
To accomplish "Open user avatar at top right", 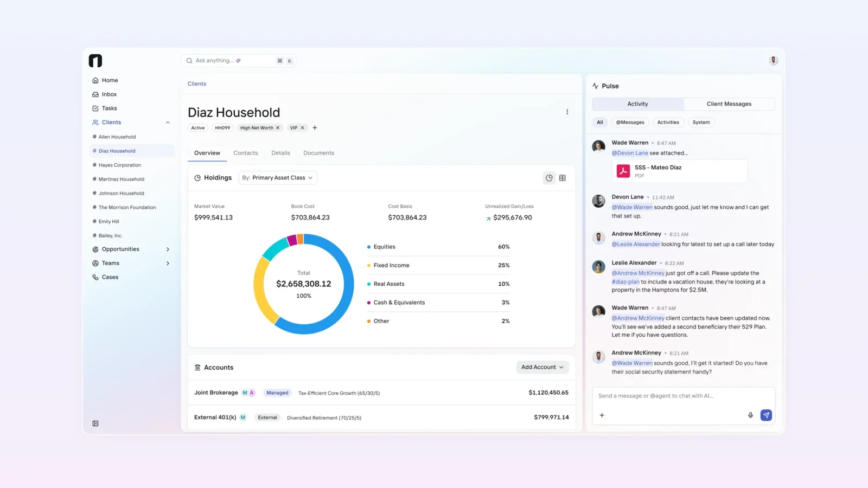I will pyautogui.click(x=774, y=60).
